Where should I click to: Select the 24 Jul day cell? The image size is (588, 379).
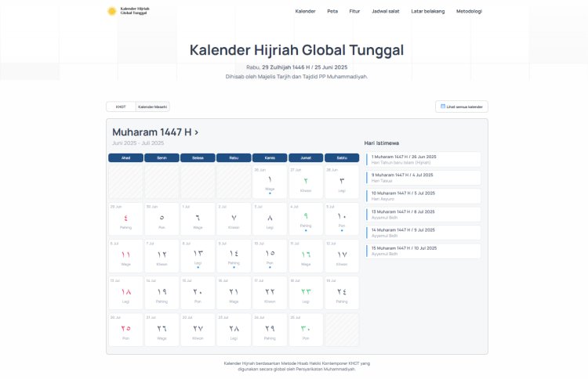(270, 330)
